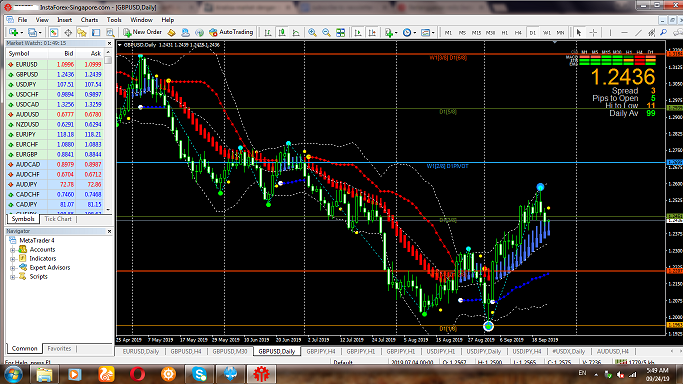Toggle the Data Window crosshair-circle icon

(x=68, y=32)
